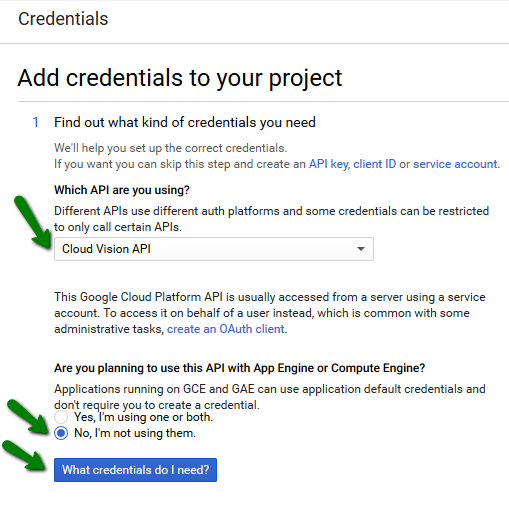This screenshot has width=509, height=506.
Task: Click the Credentials page title
Action: point(63,19)
